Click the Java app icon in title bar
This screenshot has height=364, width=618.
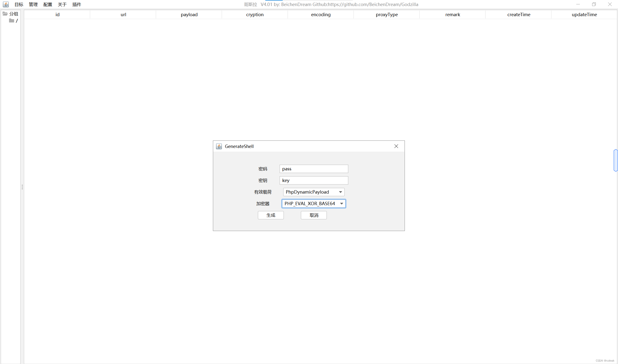coord(6,4)
